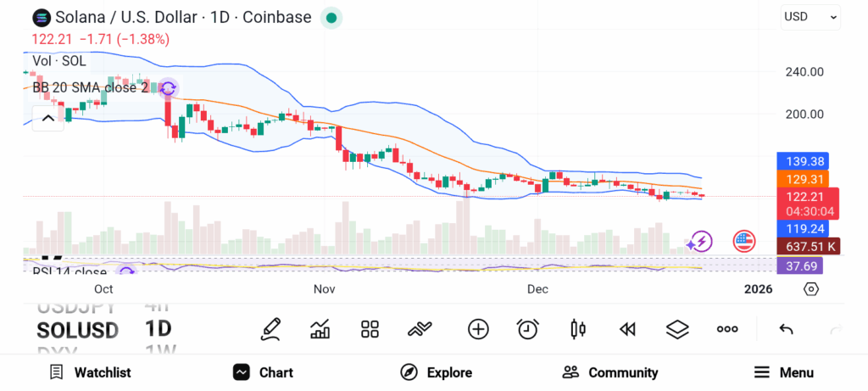
Task: Open the three-dots more options menu
Action: (727, 329)
